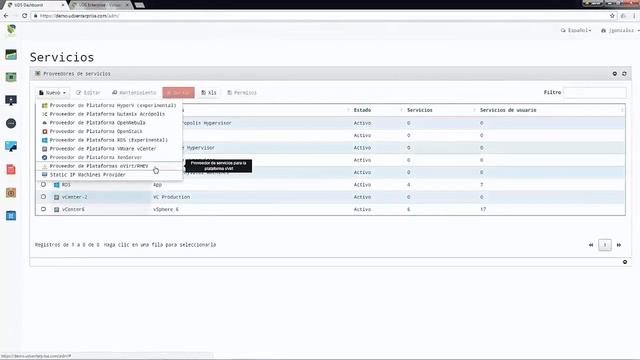Click XenServer provider icon in menu
The image size is (640, 360).
[44, 157]
